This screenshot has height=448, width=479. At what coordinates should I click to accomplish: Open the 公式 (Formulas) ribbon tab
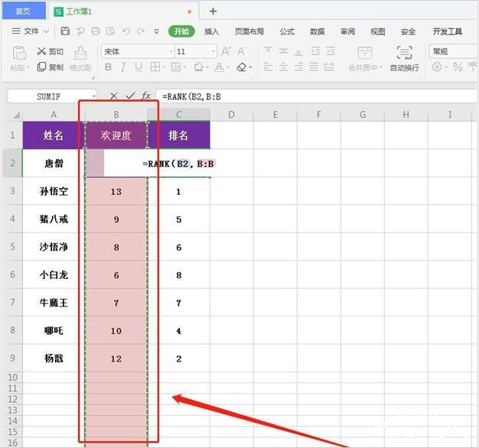(x=287, y=31)
